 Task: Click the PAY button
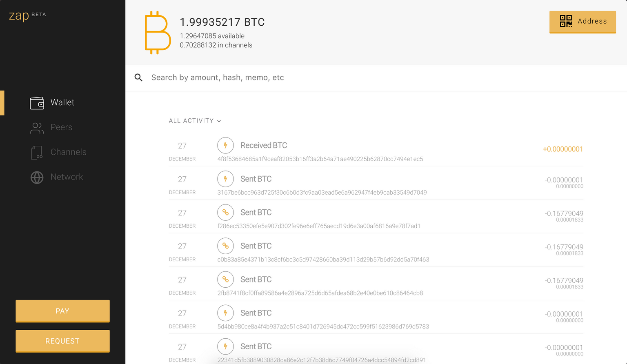[x=62, y=311]
